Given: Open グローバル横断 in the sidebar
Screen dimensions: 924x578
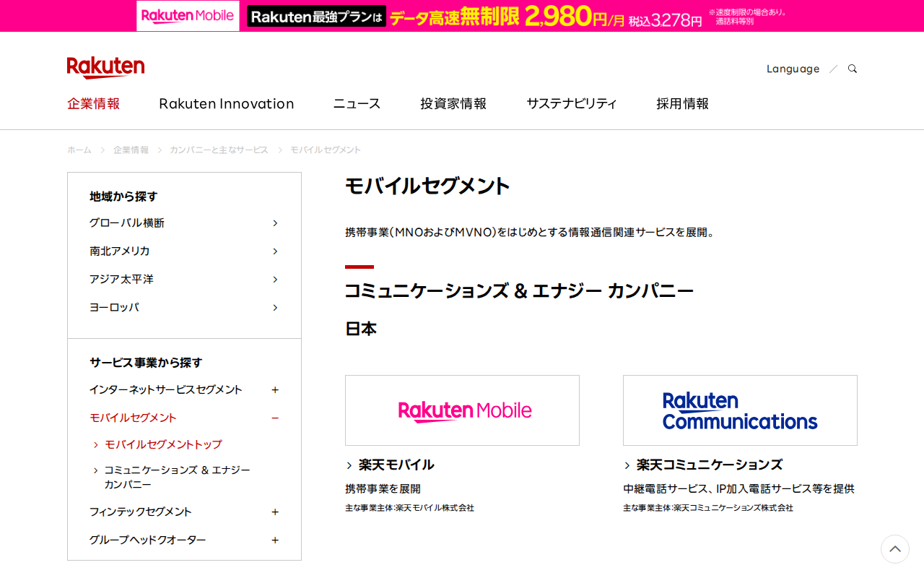Looking at the screenshot, I should tap(127, 223).
